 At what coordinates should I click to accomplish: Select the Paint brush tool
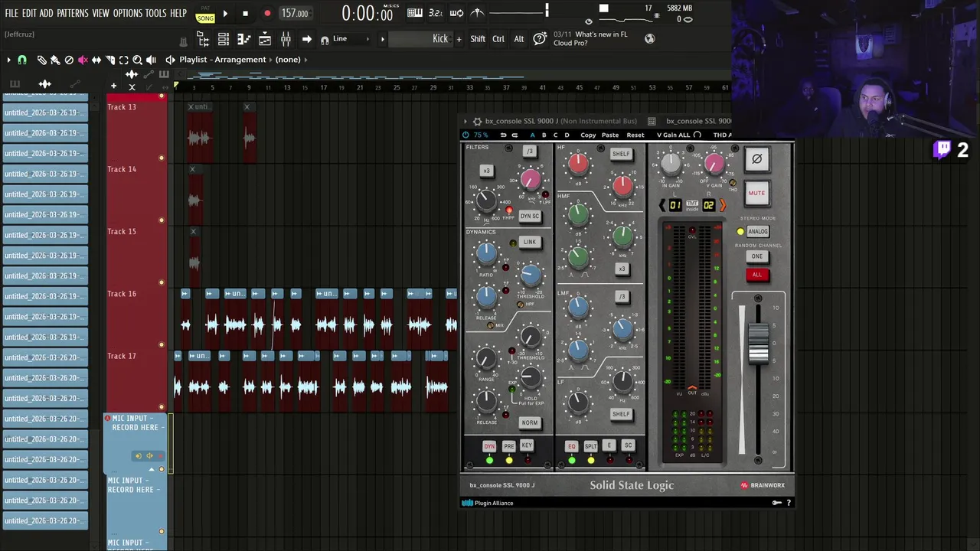(55, 60)
